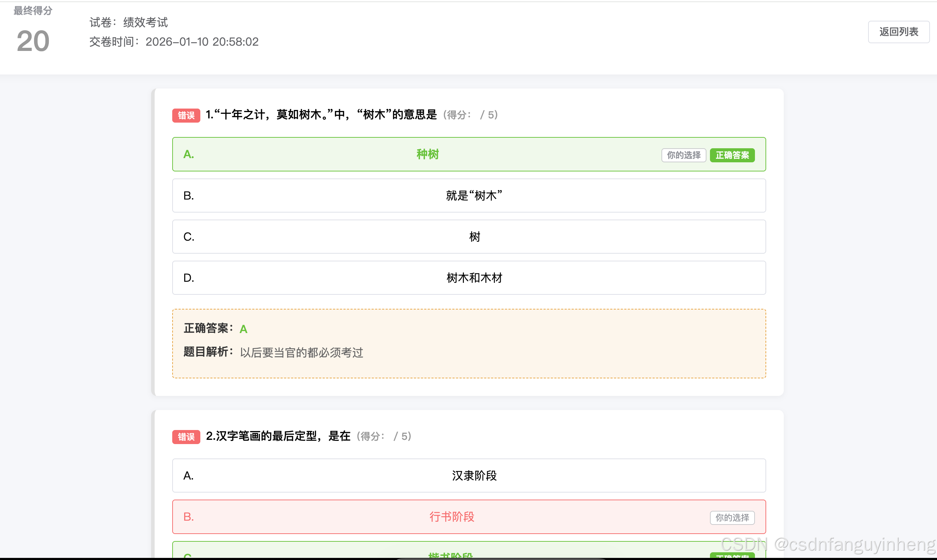Click the red 错误 badge on question 2
Viewport: 937px width, 560px height.
(x=186, y=437)
